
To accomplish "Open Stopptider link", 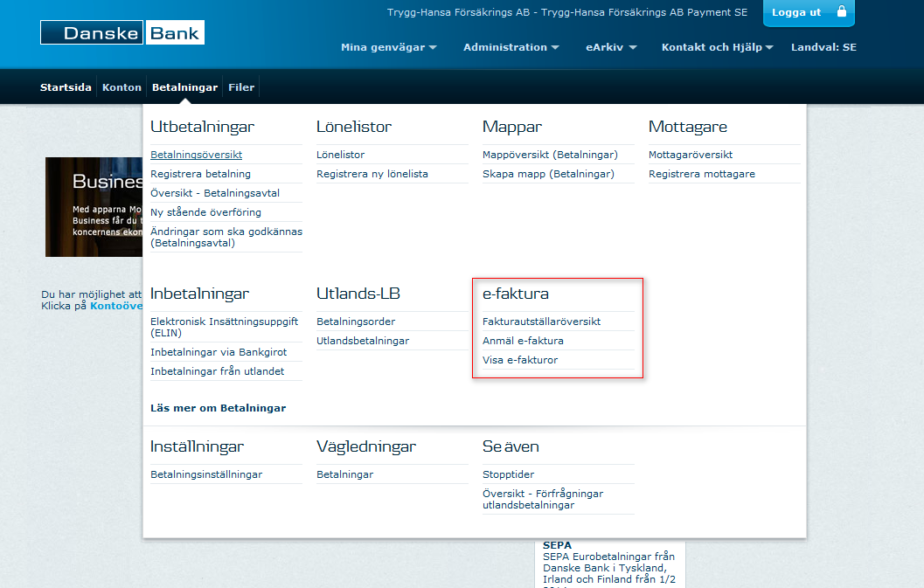I will click(509, 474).
